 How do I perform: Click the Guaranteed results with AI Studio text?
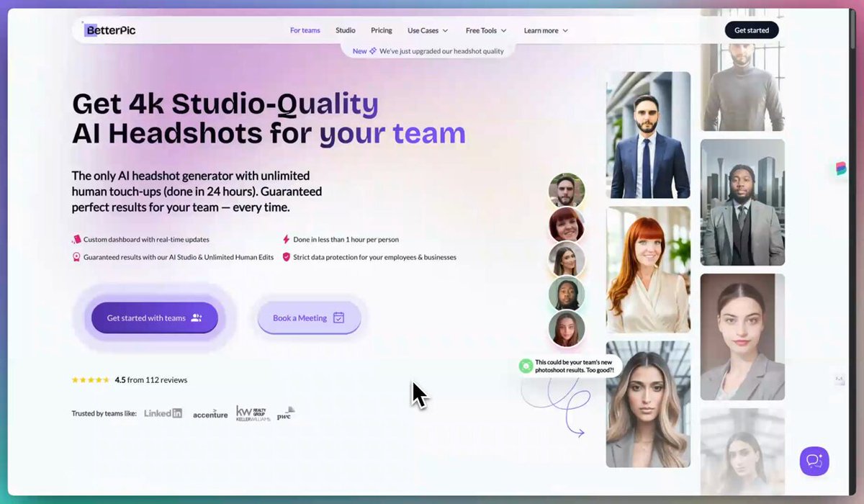click(179, 257)
